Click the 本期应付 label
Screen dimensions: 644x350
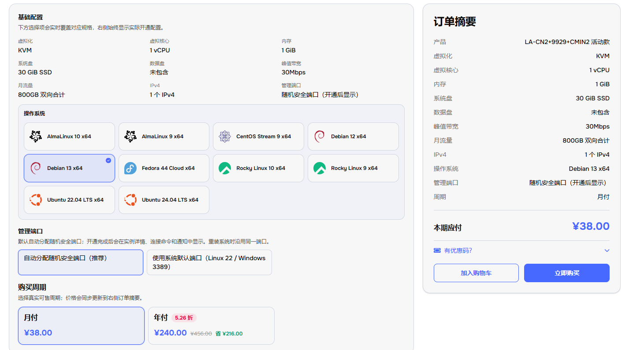click(448, 228)
